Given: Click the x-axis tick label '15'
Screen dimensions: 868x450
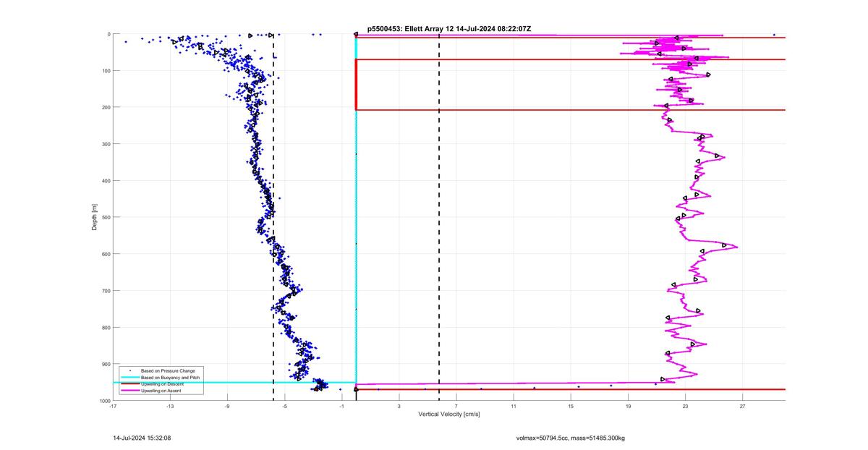Looking at the screenshot, I should (571, 406).
